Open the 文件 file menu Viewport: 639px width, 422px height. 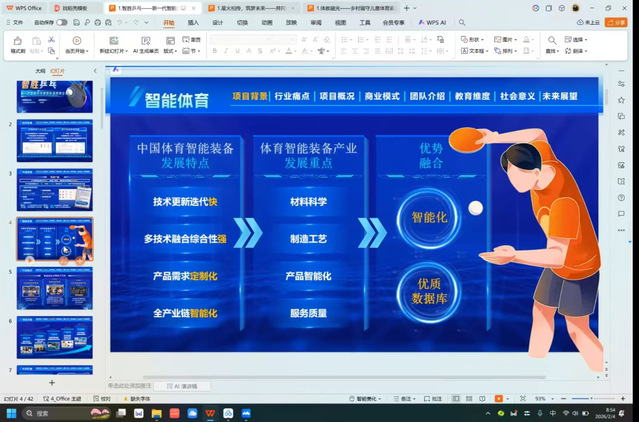[x=14, y=22]
